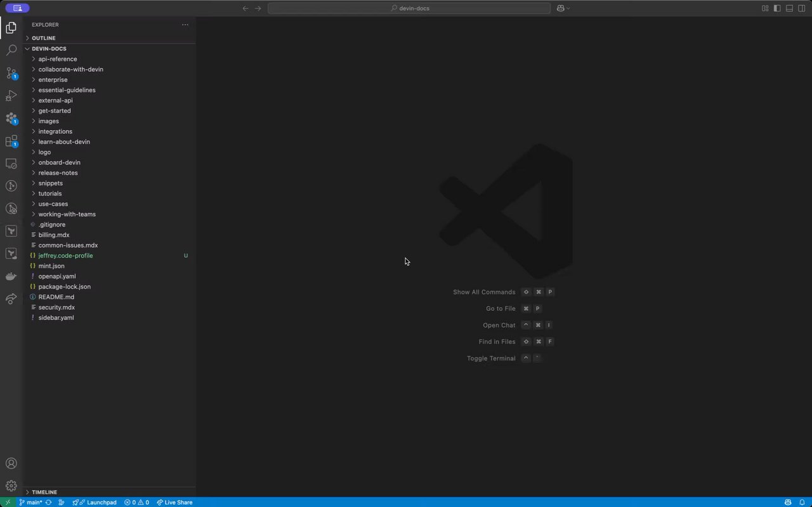This screenshot has height=507, width=812.
Task: Expand the get-started folder
Action: pyautogui.click(x=110, y=110)
